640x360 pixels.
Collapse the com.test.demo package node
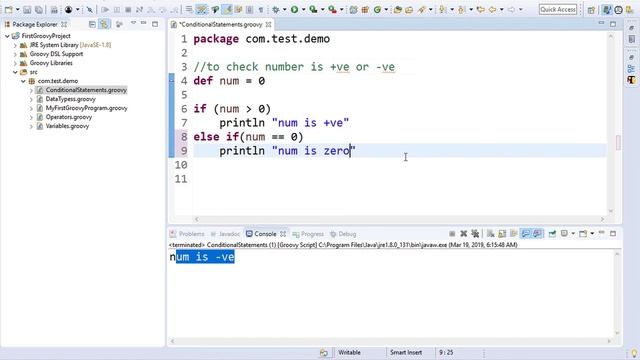(x=23, y=81)
